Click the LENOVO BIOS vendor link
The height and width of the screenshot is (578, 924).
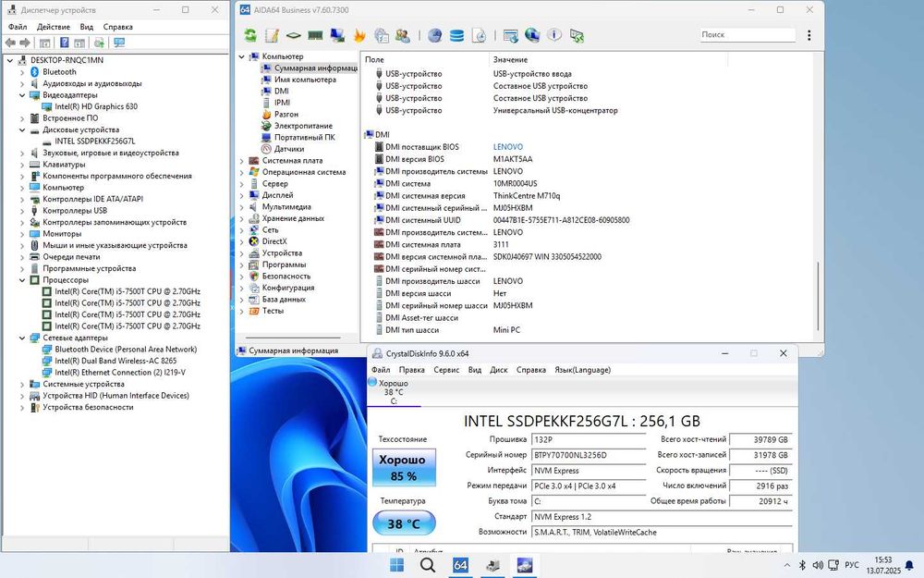pyautogui.click(x=507, y=147)
